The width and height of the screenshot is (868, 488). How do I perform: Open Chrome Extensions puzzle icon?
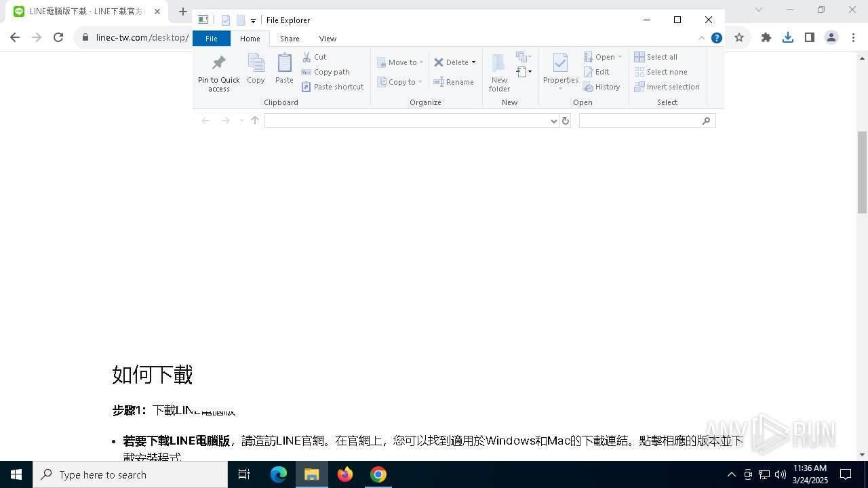[766, 37]
